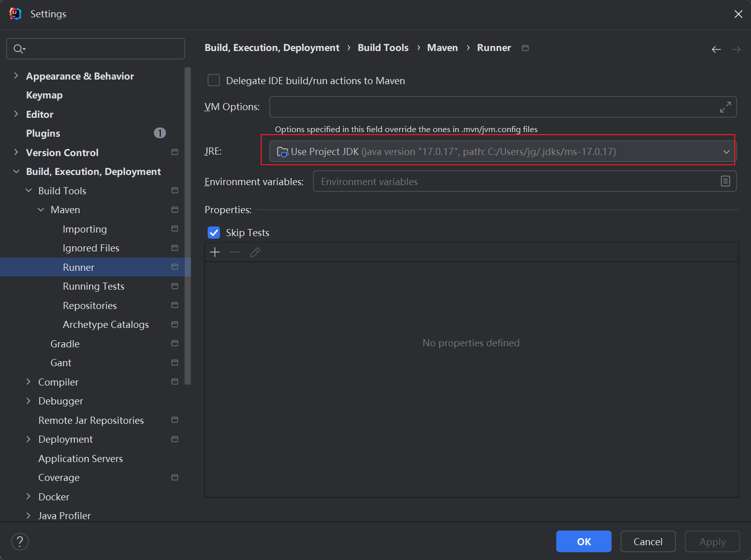The width and height of the screenshot is (751, 560).
Task: Click the back navigation arrow
Action: coord(716,49)
